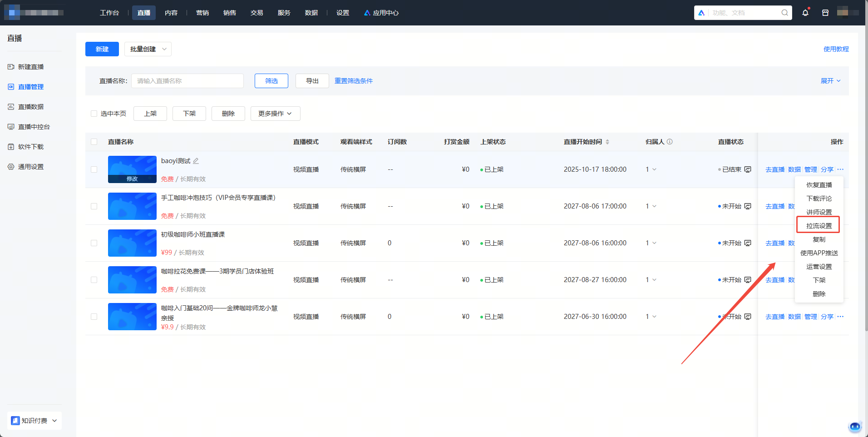
Task: Open more options for last live row
Action: click(x=840, y=317)
